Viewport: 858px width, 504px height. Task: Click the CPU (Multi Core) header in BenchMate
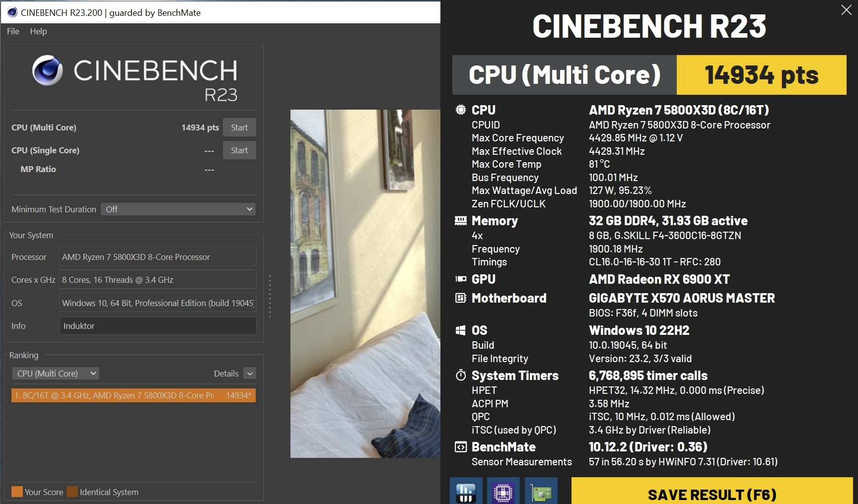[x=565, y=75]
